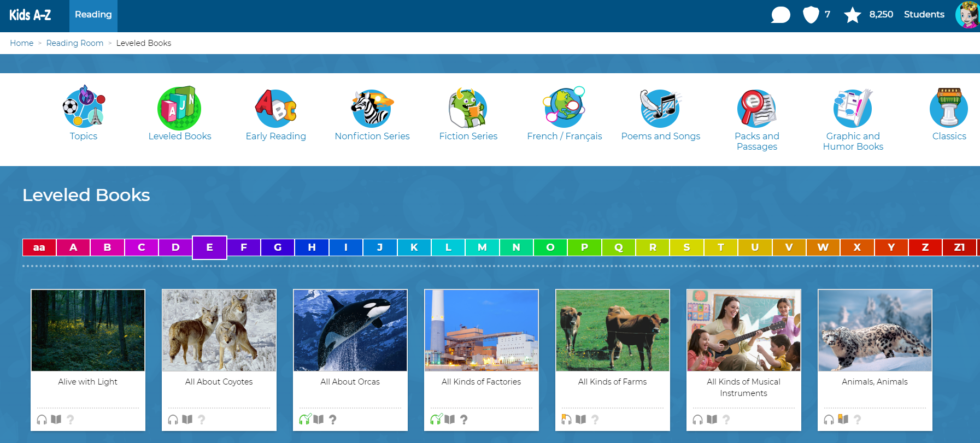
Task: Open the Animals, Animals book thumbnail
Action: pos(875,330)
